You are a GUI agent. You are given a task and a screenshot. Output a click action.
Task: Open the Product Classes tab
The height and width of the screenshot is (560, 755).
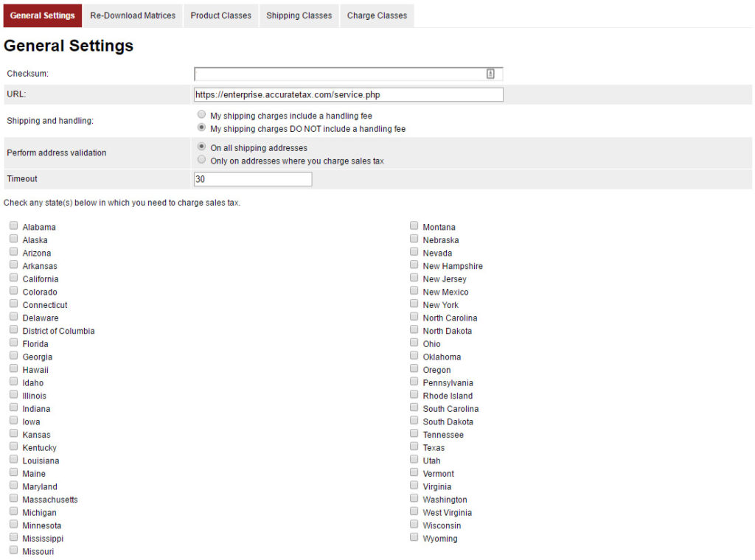(220, 15)
